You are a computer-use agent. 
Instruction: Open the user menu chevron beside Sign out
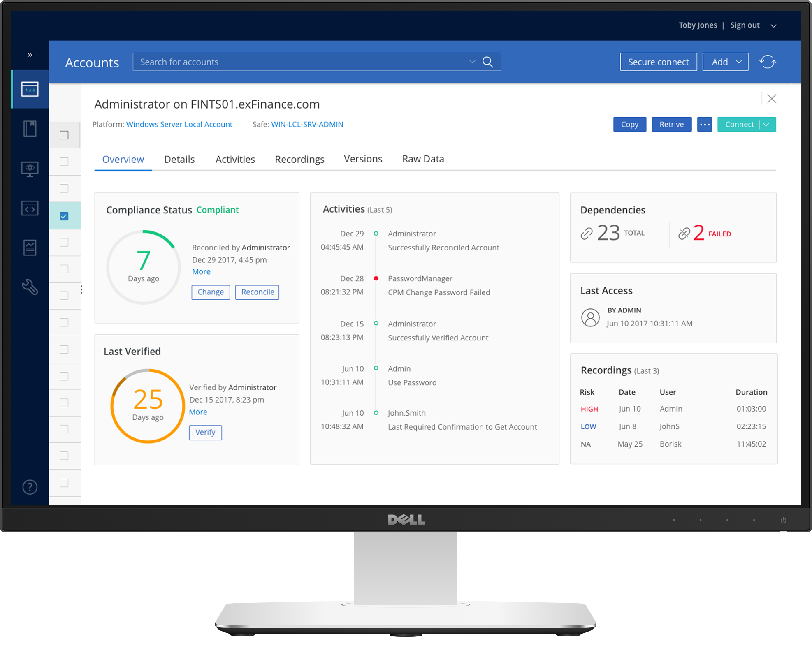tap(773, 25)
